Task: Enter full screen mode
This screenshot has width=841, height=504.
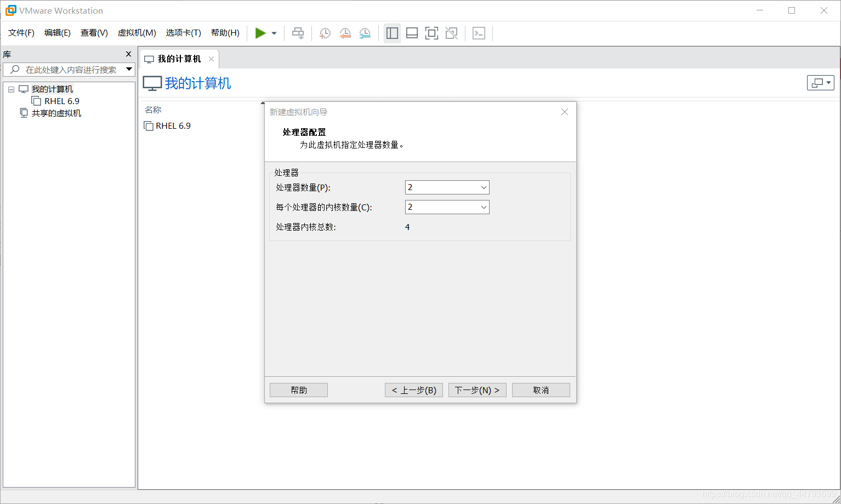Action: pyautogui.click(x=431, y=33)
